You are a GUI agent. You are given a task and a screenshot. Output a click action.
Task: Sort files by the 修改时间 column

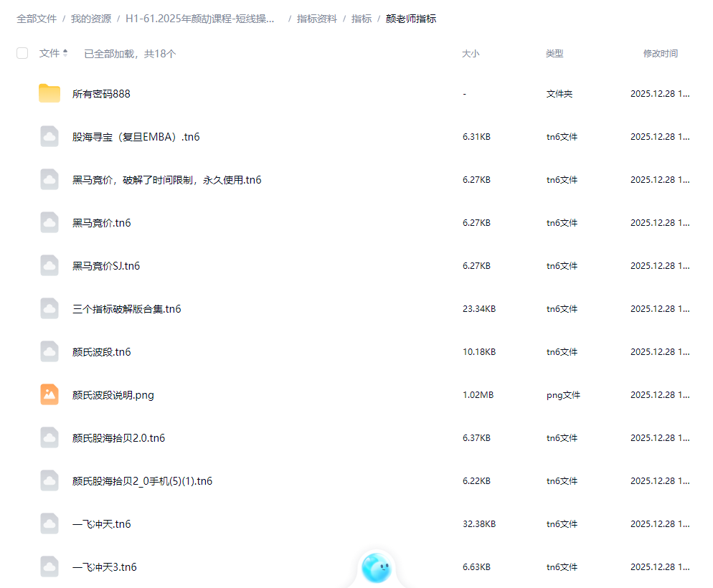coord(661,53)
